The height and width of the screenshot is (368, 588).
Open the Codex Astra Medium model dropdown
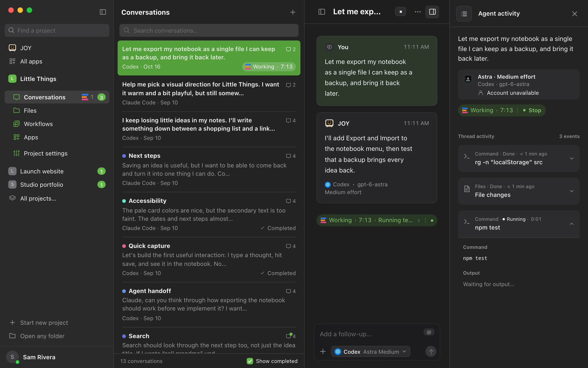[370, 352]
